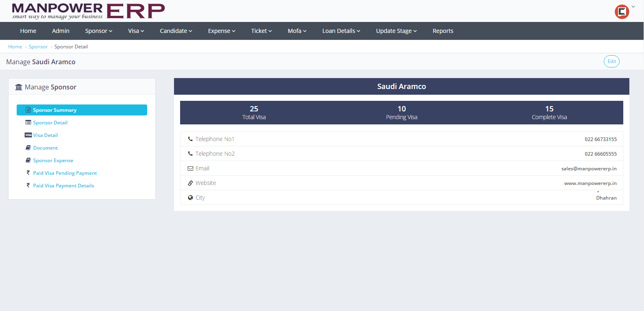Screen dimensions: 644x311
Task: Click the website www.manpowererp.in
Action: [590, 183]
